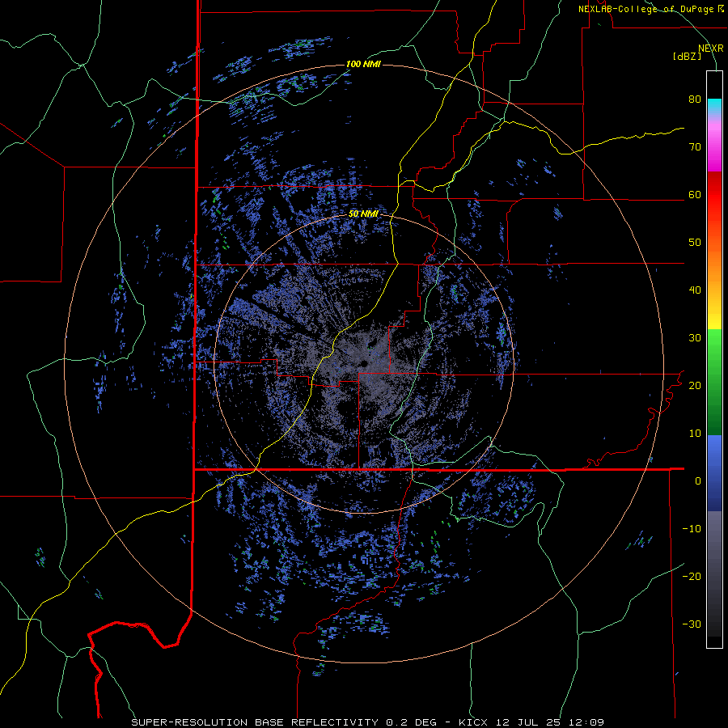Click the "NEXR" label above the color scale
The width and height of the screenshot is (728, 728).
point(710,49)
